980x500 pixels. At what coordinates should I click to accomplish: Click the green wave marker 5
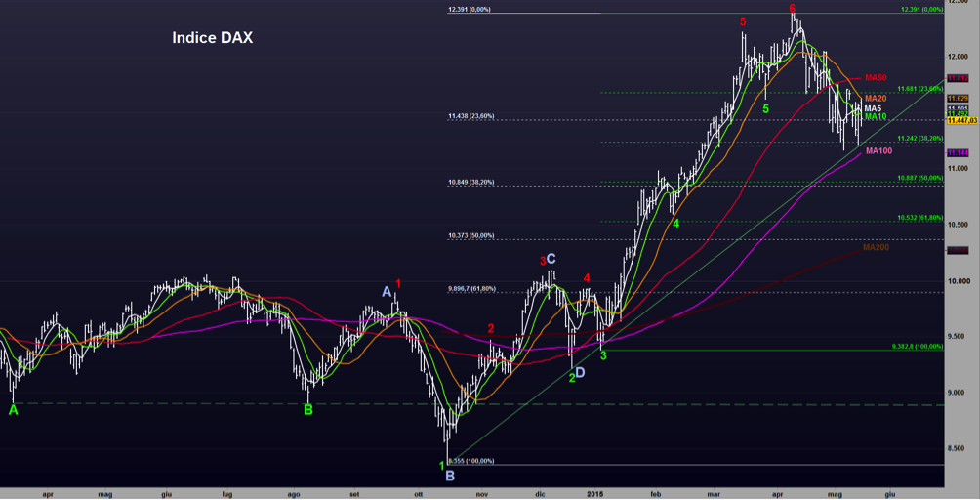(765, 109)
